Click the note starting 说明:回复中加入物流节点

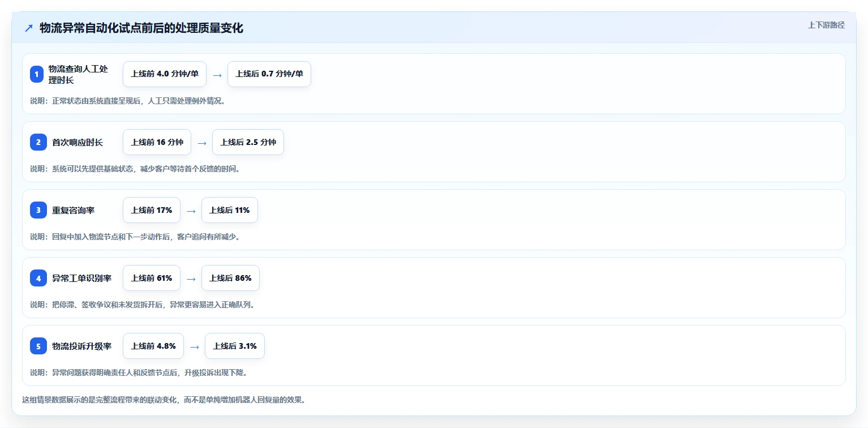point(135,237)
